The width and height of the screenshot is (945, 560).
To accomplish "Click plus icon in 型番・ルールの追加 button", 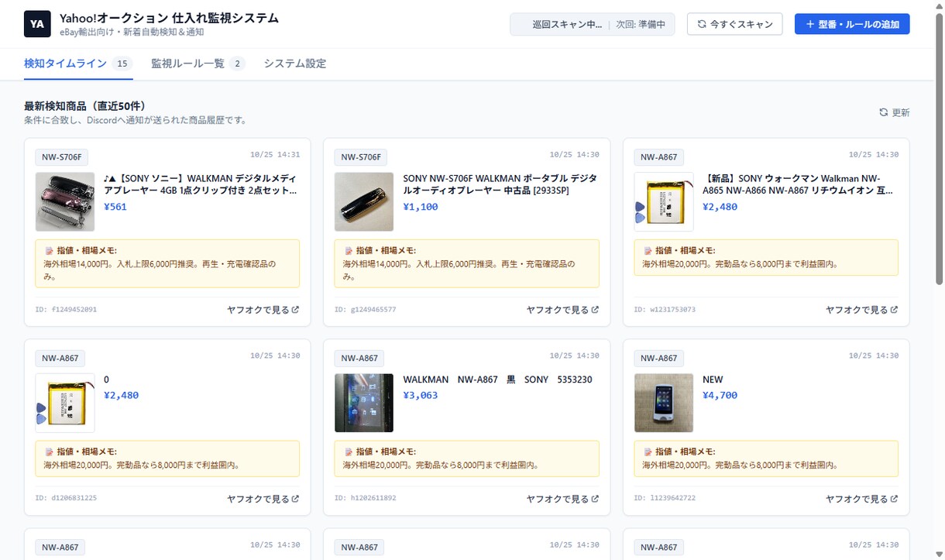I will click(810, 24).
